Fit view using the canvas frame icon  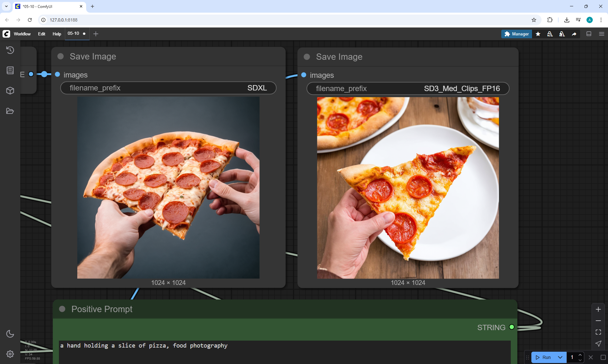[598, 332]
